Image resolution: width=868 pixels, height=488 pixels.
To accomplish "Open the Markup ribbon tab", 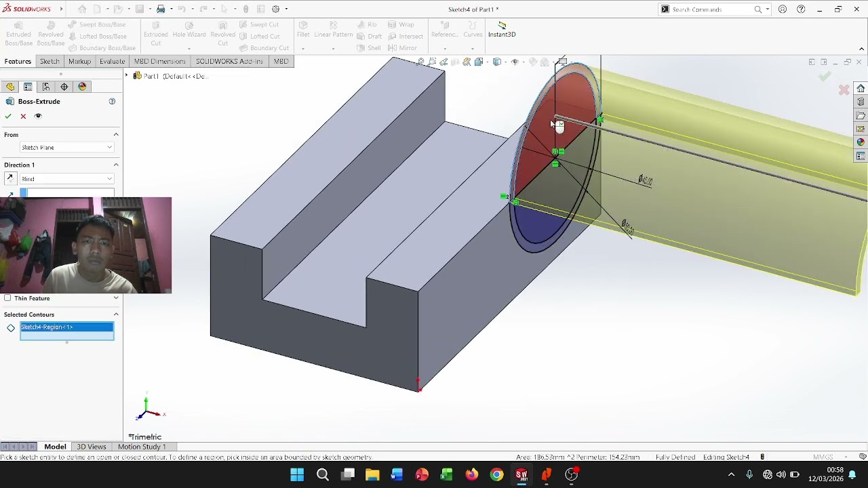I will click(x=79, y=62).
